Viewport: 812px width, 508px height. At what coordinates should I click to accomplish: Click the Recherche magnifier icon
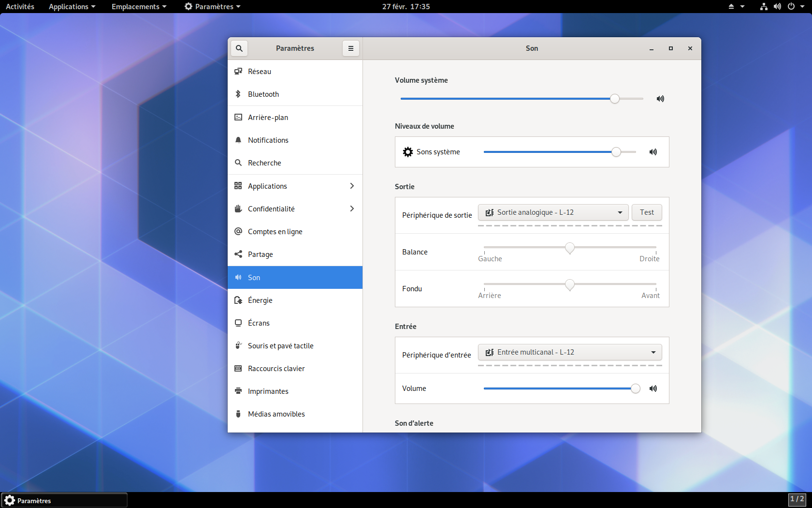tap(238, 163)
